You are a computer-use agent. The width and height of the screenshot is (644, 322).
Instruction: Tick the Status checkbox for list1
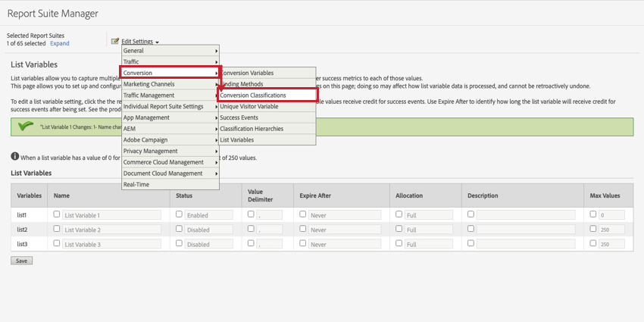coord(179,214)
